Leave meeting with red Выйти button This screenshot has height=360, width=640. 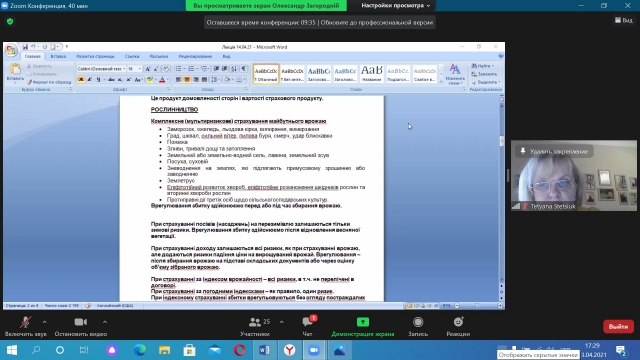[618, 327]
